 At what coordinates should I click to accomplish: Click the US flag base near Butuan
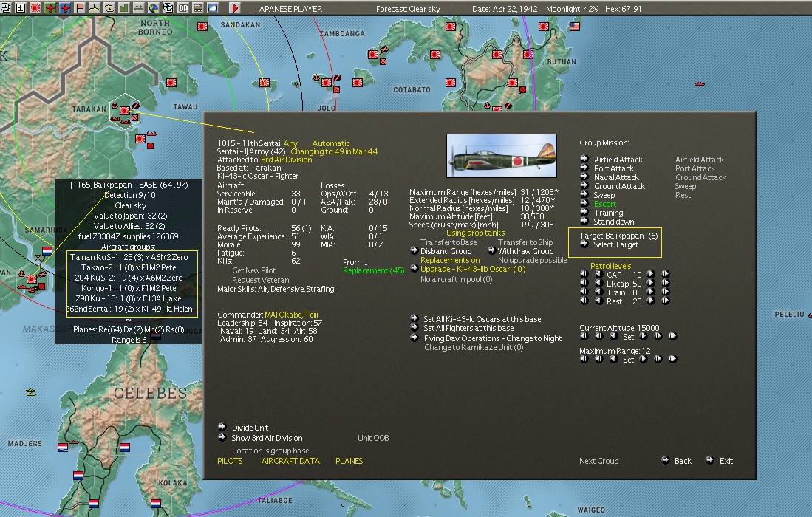pyautogui.click(x=574, y=27)
